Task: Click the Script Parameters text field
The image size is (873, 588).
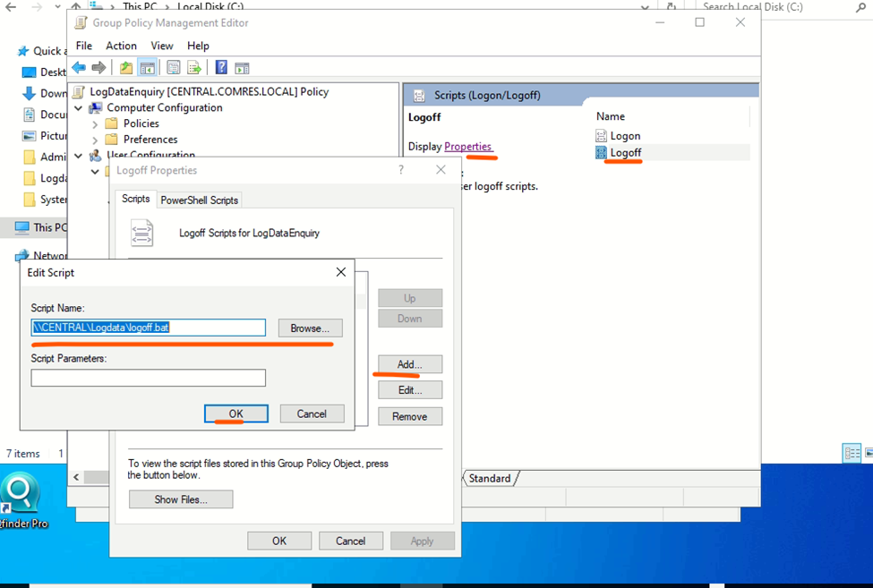Action: click(148, 379)
